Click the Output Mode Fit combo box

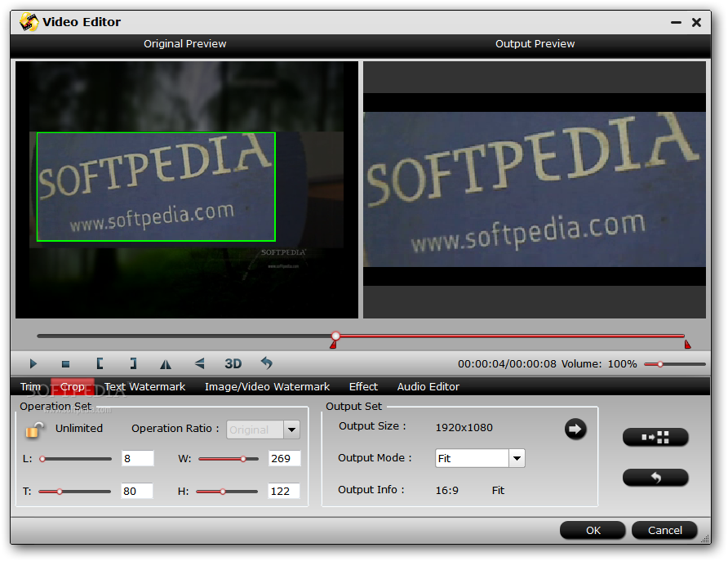tap(480, 458)
